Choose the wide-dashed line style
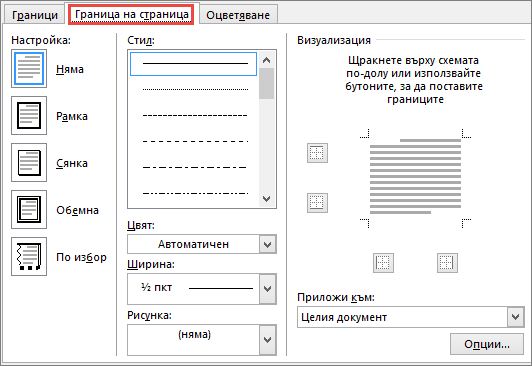Screen dimensions: 532x366 195,141
